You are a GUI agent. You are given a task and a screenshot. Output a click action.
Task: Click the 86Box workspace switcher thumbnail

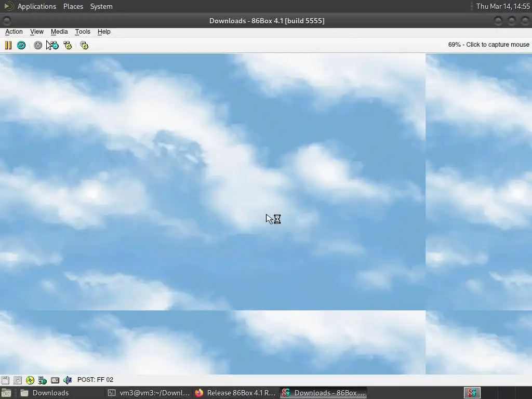(x=472, y=393)
